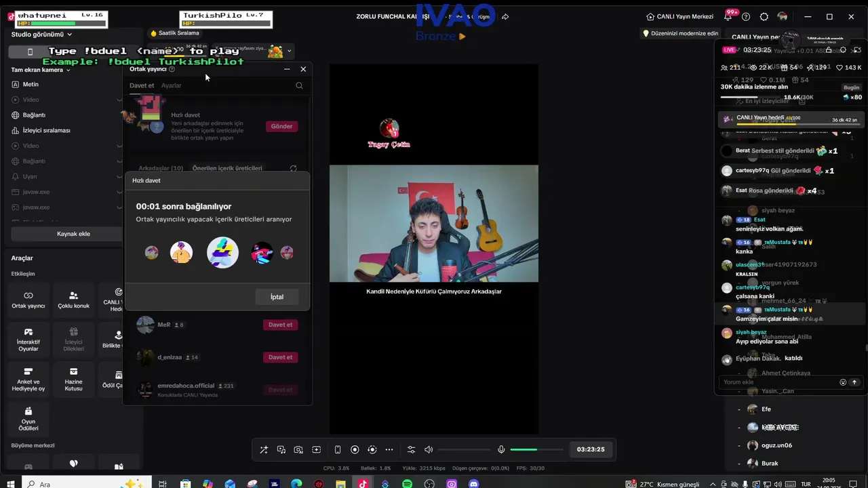Open the magic wand effects tool
868x488 pixels.
coord(264,449)
